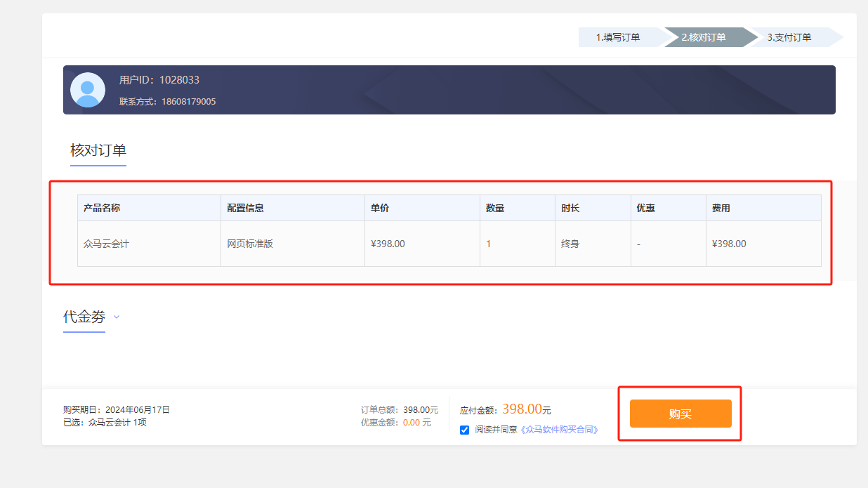The height and width of the screenshot is (488, 868).
Task: Click the 代金券 section heading
Action: click(84, 317)
